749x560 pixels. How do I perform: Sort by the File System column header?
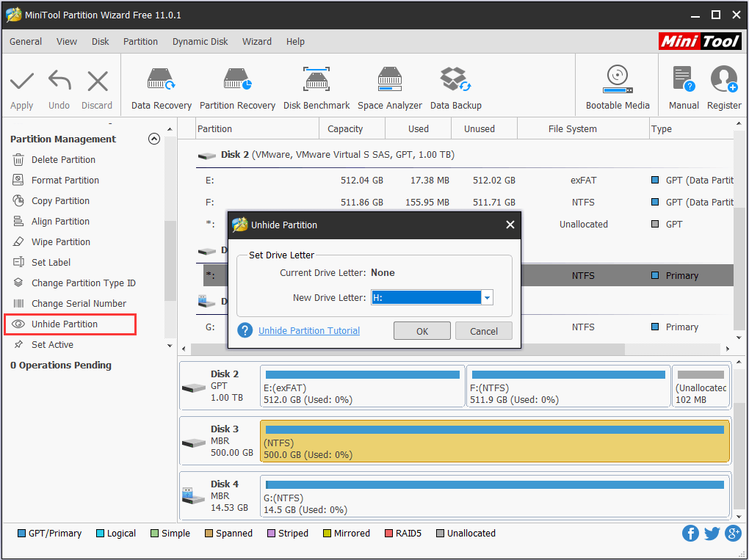[x=583, y=129]
